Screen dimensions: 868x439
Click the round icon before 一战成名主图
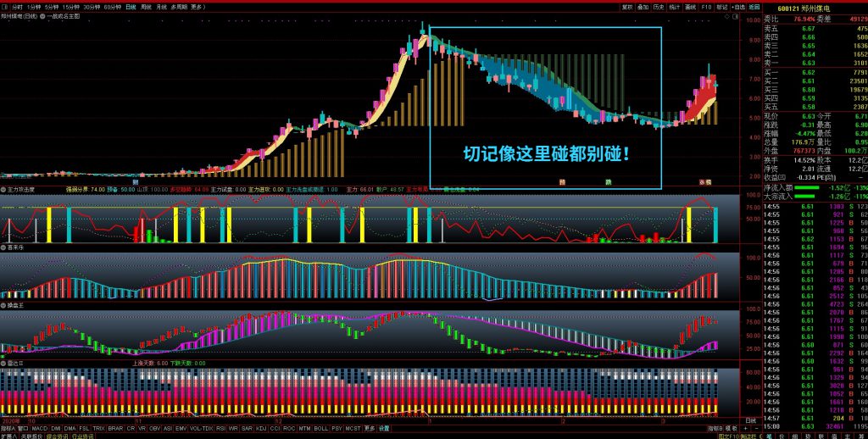[x=42, y=16]
